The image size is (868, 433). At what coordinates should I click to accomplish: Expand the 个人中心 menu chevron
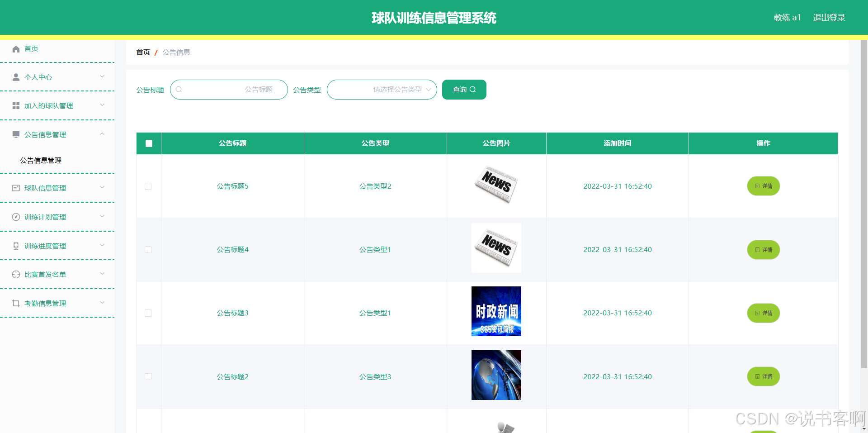(x=102, y=76)
